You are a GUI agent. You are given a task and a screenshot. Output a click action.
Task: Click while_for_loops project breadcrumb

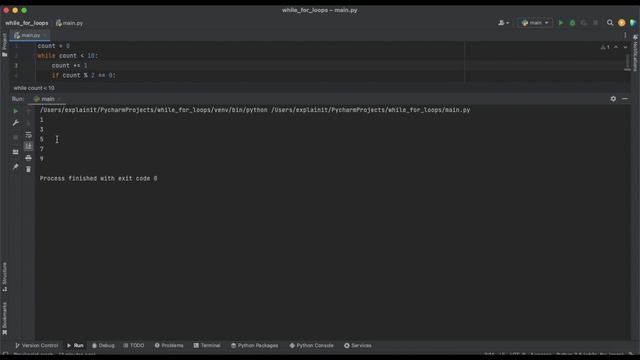[27, 23]
